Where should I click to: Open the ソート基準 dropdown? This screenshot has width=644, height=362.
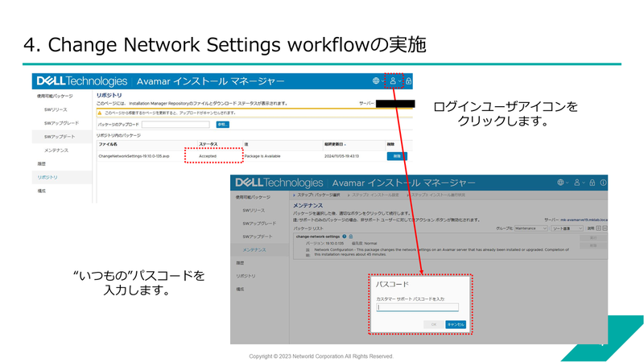[x=568, y=228]
